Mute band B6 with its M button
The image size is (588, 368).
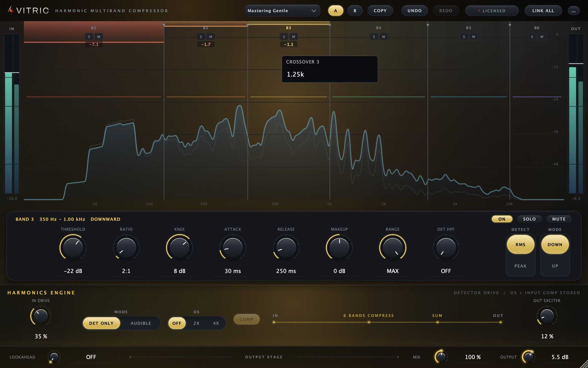pyautogui.click(x=542, y=37)
